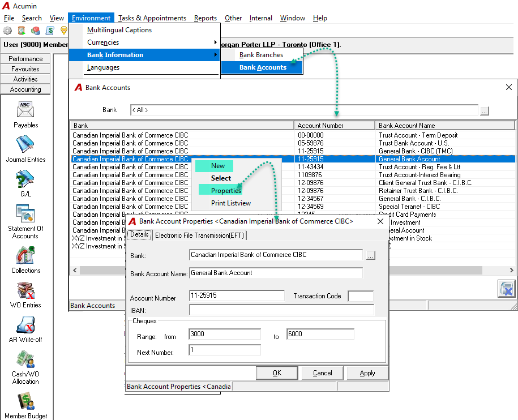Click the Bank filter browse button in Bank Accounts
Viewport: 518px width, 420px height.
(484, 110)
